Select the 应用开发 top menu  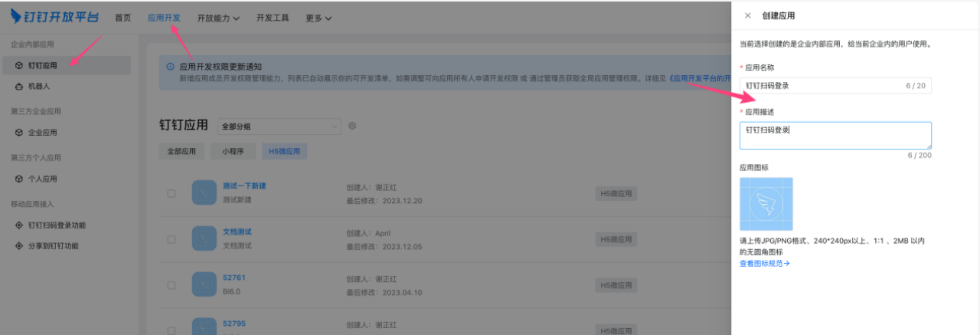coord(164,18)
